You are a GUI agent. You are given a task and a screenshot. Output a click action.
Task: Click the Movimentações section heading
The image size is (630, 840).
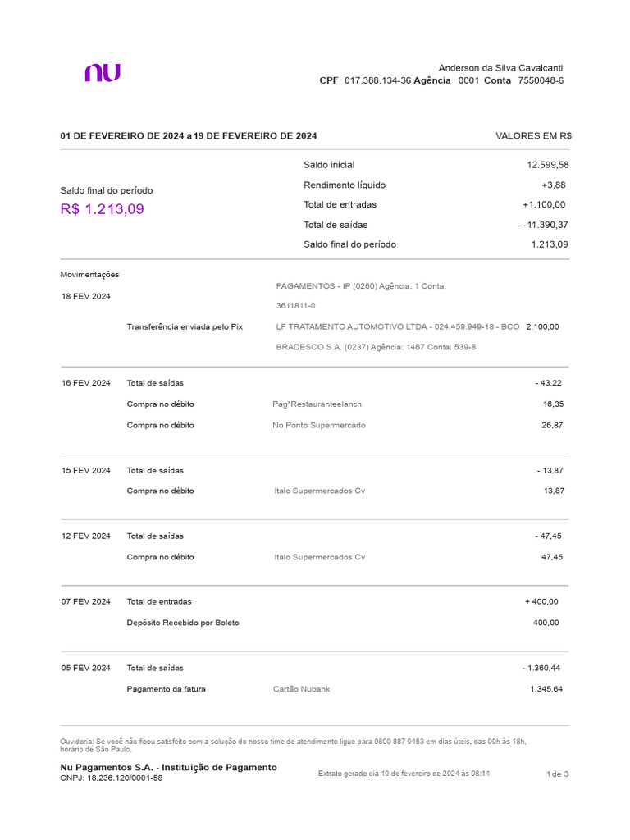[x=89, y=275]
